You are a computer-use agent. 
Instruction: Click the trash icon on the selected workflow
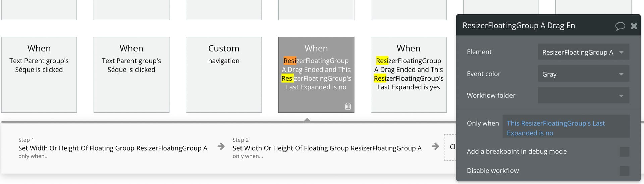pos(348,106)
